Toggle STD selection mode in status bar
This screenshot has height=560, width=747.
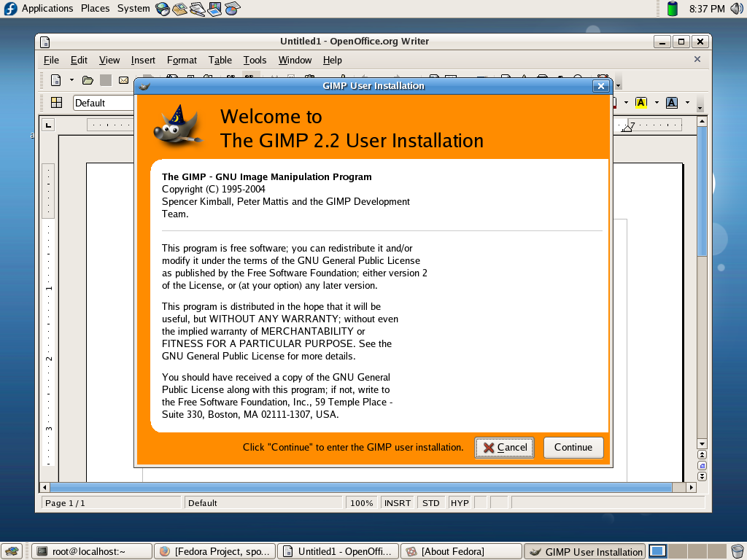coord(431,503)
